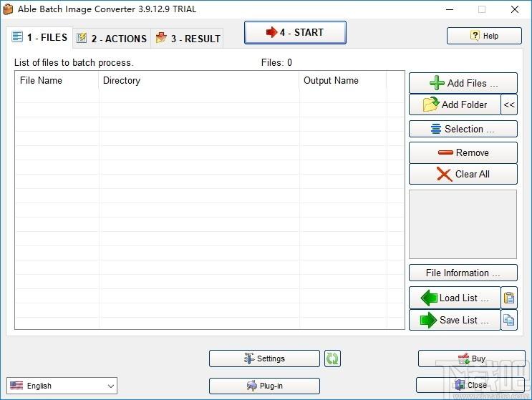Clear All files from the list

point(463,174)
